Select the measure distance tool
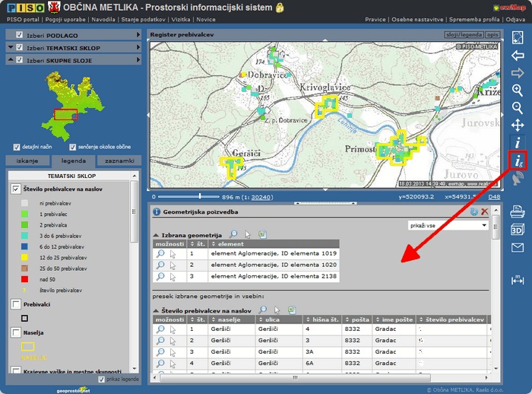 point(518,278)
